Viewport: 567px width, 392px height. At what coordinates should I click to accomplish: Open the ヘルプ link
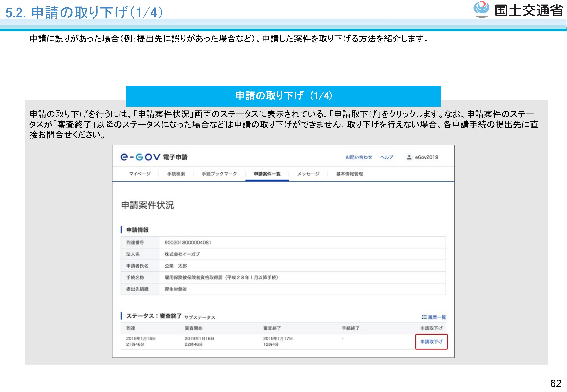pyautogui.click(x=387, y=157)
